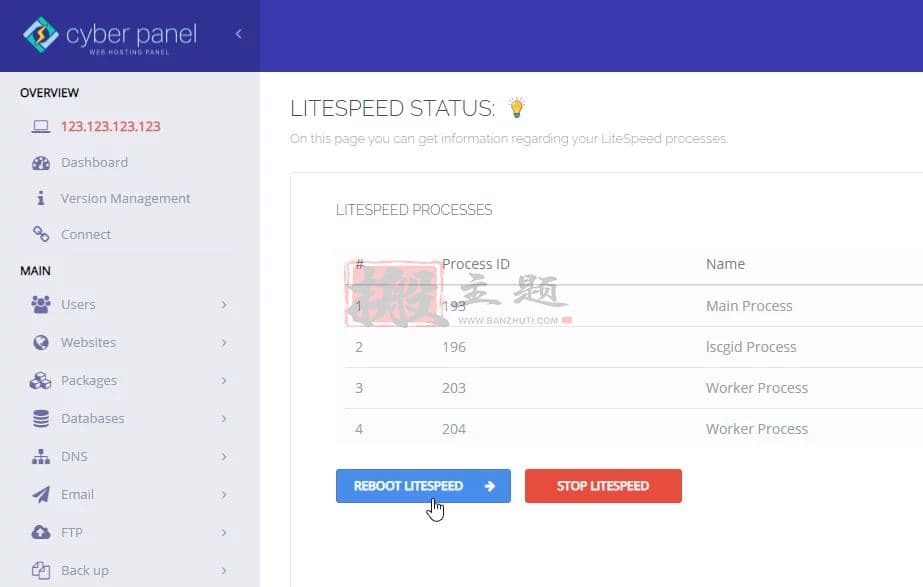This screenshot has width=923, height=587.
Task: Open the 123.123.123.123 server IP link
Action: click(x=111, y=127)
